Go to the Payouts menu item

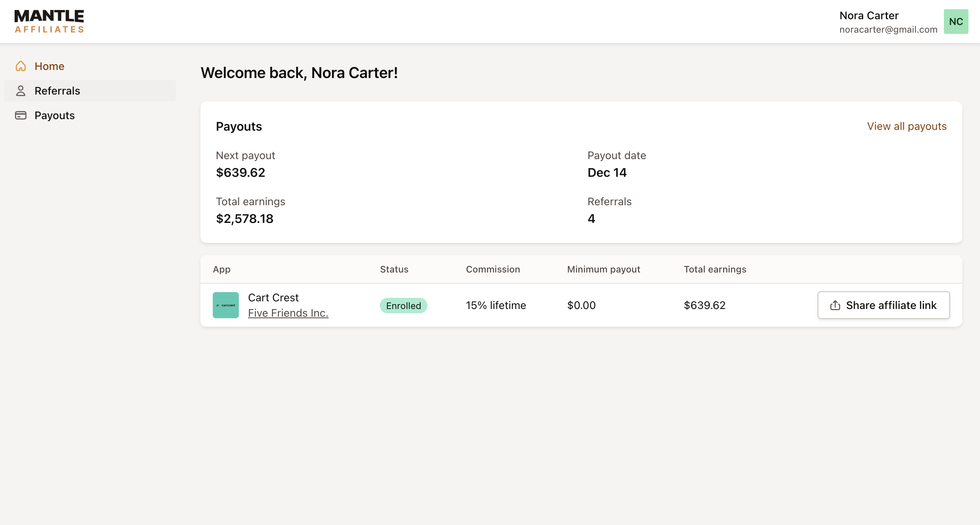(x=55, y=115)
